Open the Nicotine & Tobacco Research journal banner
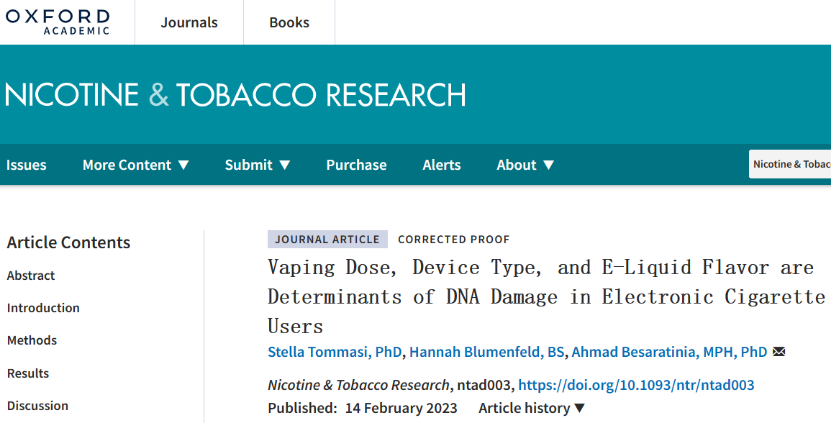The image size is (831, 423). tap(236, 95)
